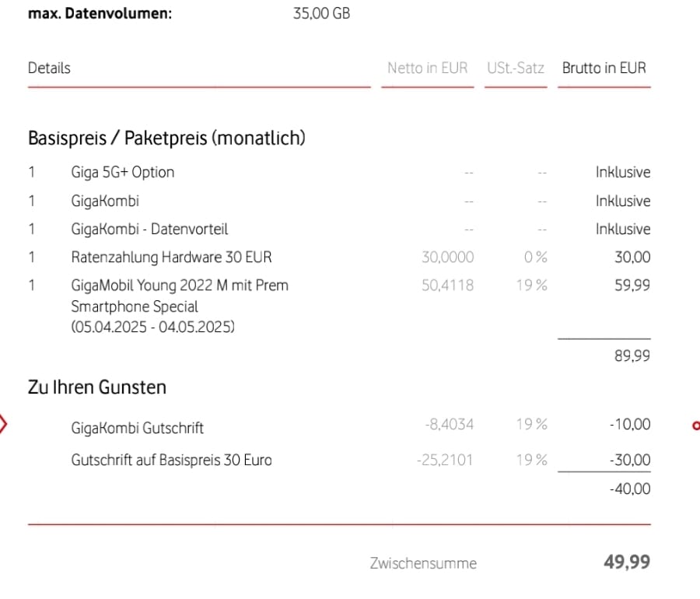Viewport: 700px width, 599px height.
Task: Click the "Giga 5G+ Option" line item
Action: coord(122,172)
